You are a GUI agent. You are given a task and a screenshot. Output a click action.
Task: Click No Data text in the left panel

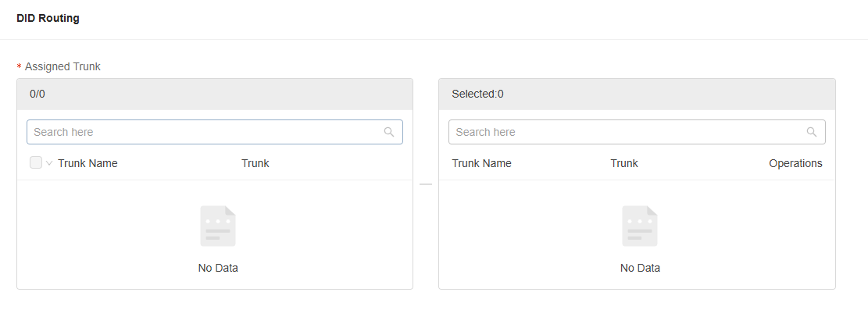(x=218, y=268)
